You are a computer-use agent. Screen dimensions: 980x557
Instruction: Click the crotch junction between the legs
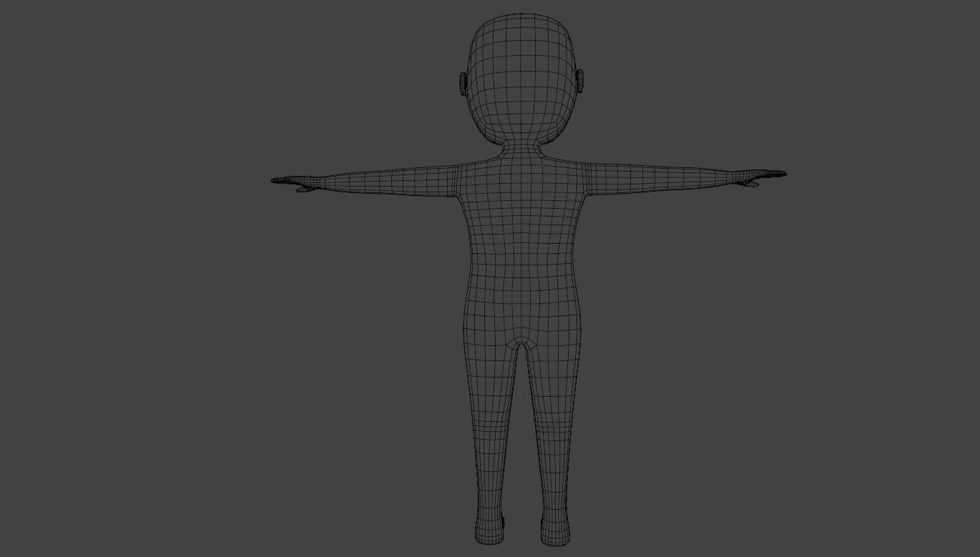[522, 344]
